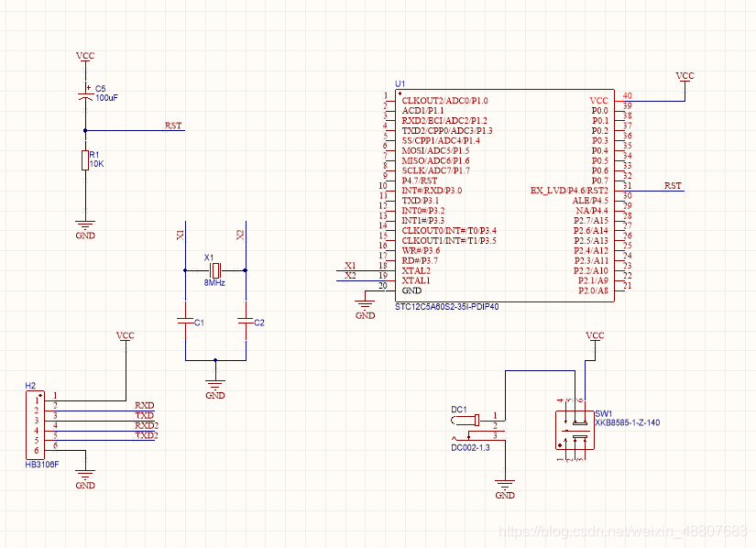Click the HB3106F part name
756x548 pixels.
click(42, 465)
